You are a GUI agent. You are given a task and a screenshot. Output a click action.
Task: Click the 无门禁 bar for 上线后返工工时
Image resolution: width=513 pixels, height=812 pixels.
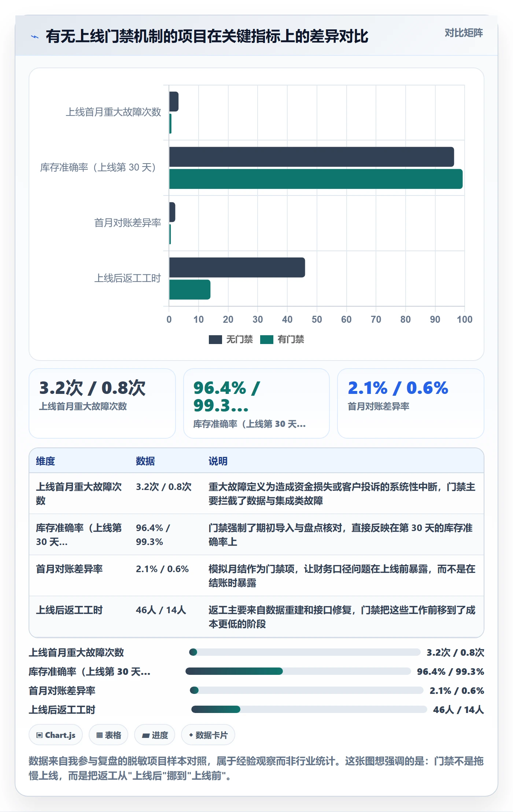[237, 267]
